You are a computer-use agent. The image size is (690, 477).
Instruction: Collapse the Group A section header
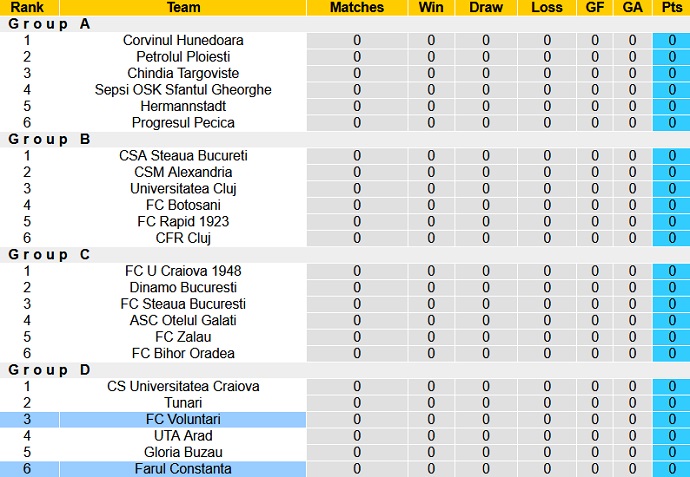[x=49, y=24]
